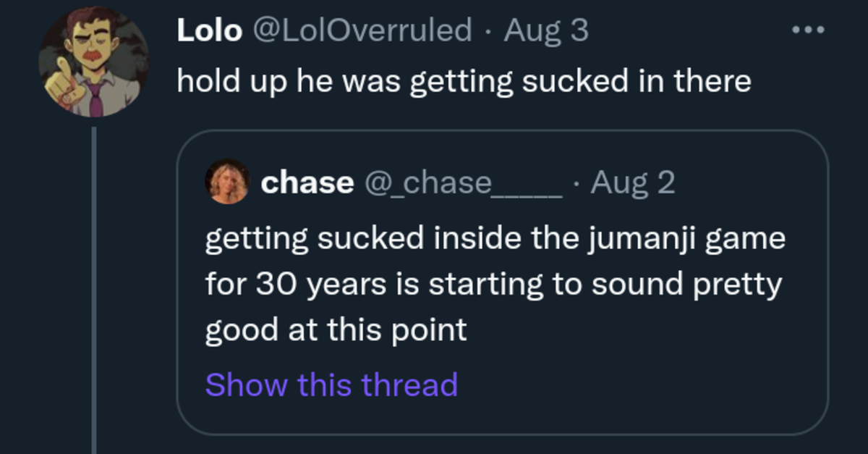The width and height of the screenshot is (868, 454).
Task: Select the @_chase_____ handle
Action: click(x=462, y=184)
